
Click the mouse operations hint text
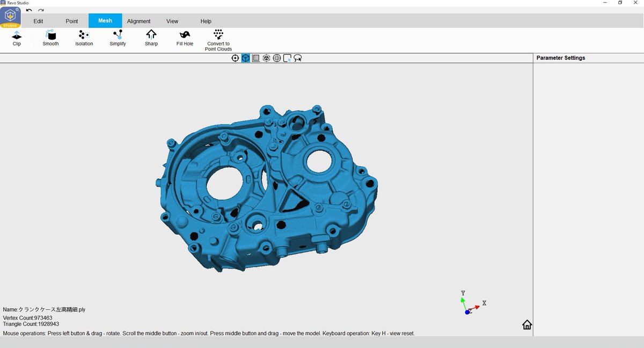tap(209, 334)
